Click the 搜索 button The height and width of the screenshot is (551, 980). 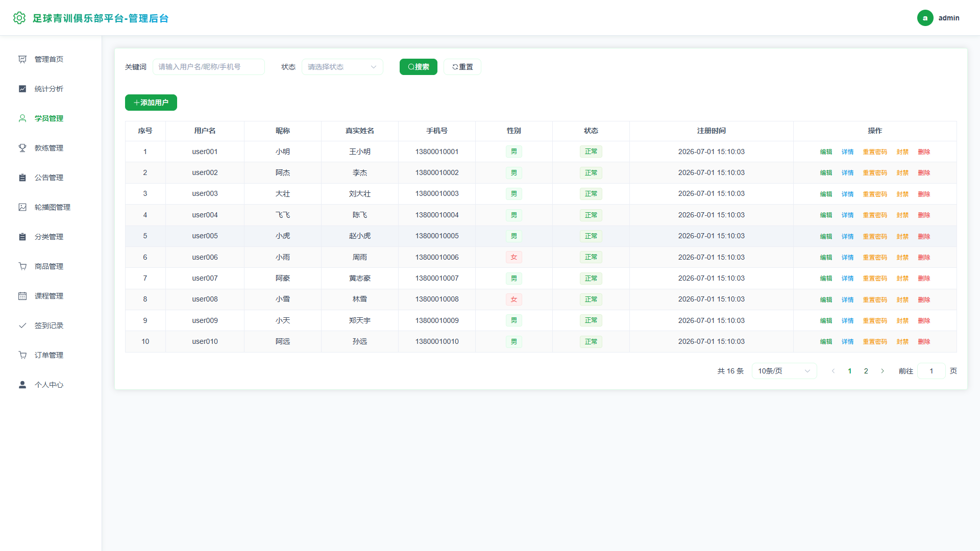(418, 67)
